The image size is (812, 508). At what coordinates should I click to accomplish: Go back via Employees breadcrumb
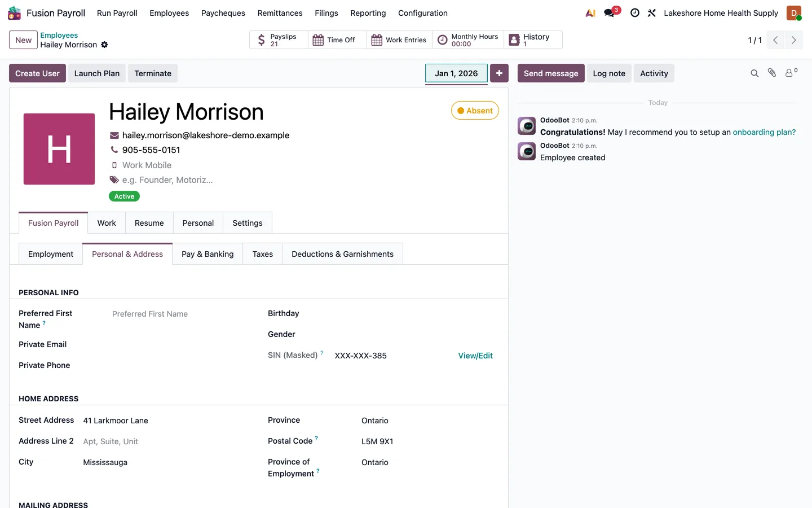59,35
